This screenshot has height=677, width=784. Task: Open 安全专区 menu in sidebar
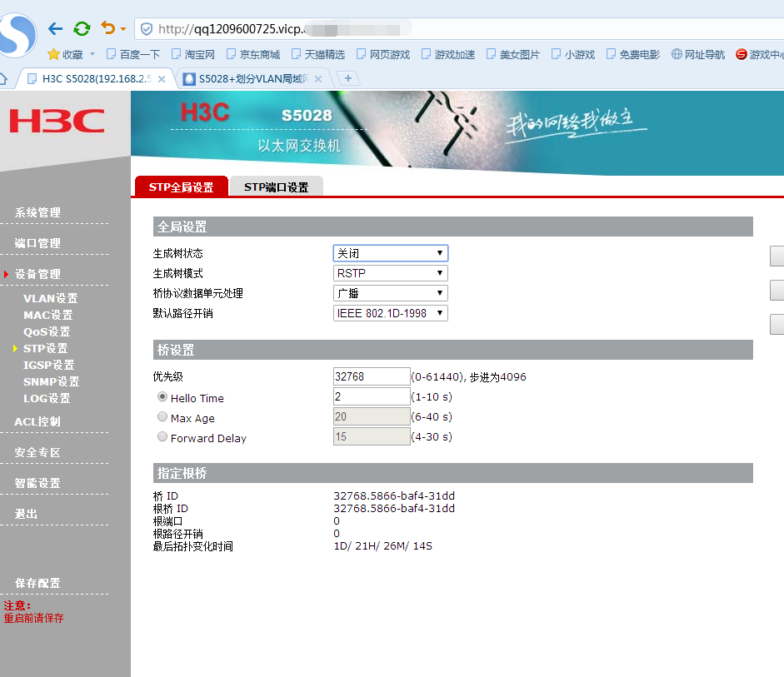tap(37, 453)
